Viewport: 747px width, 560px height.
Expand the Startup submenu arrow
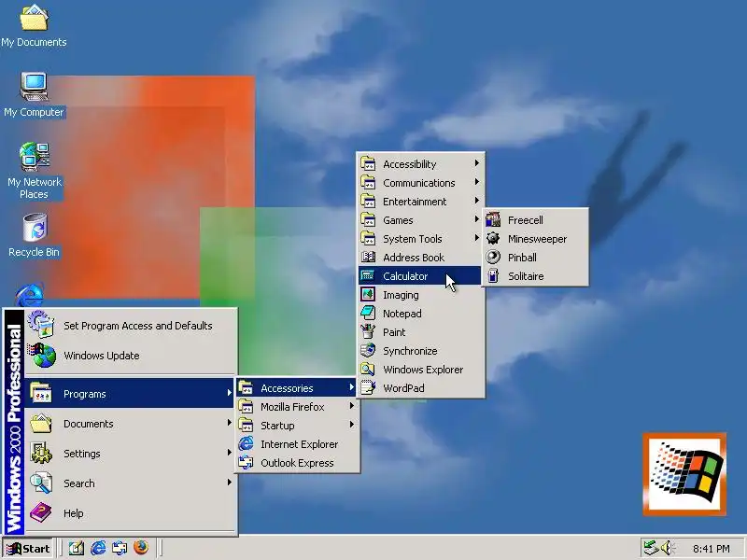point(352,425)
